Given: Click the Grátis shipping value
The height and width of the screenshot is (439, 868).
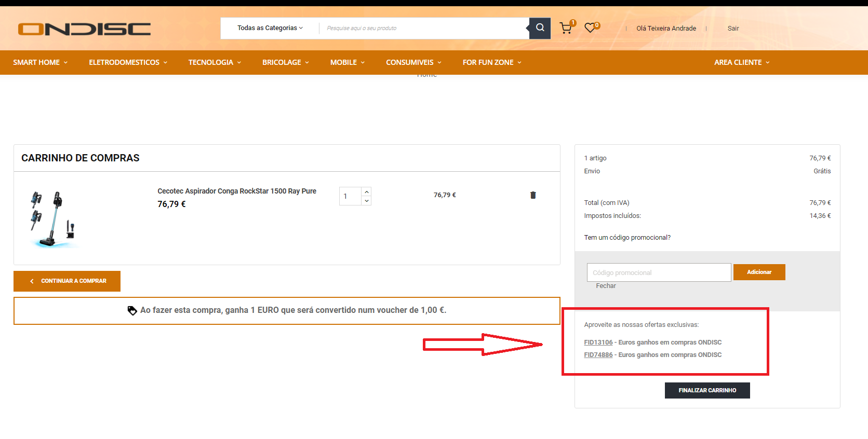Looking at the screenshot, I should [x=822, y=171].
